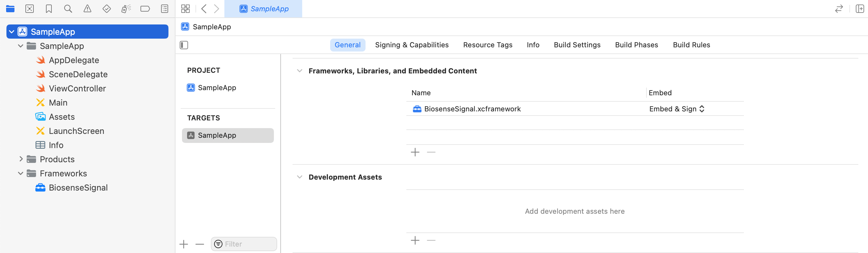Add an editor with split icon
Screen dimensions: 868x253
tap(860, 9)
